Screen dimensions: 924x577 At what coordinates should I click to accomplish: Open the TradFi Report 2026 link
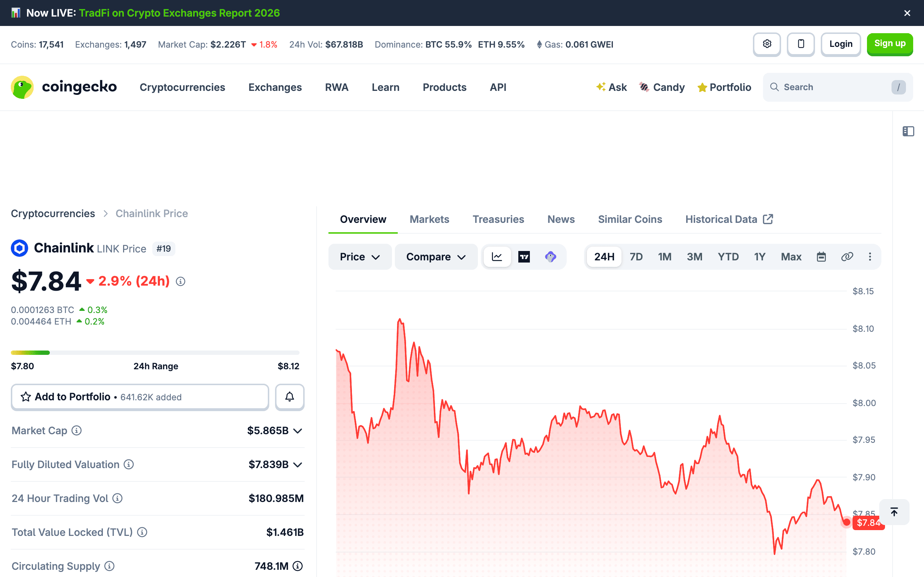click(x=179, y=13)
